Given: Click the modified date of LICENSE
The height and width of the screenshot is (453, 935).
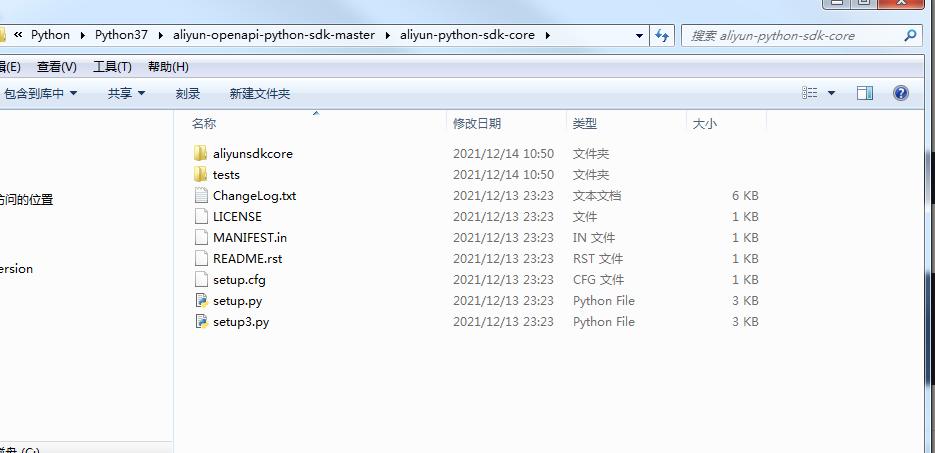Looking at the screenshot, I should pos(503,216).
